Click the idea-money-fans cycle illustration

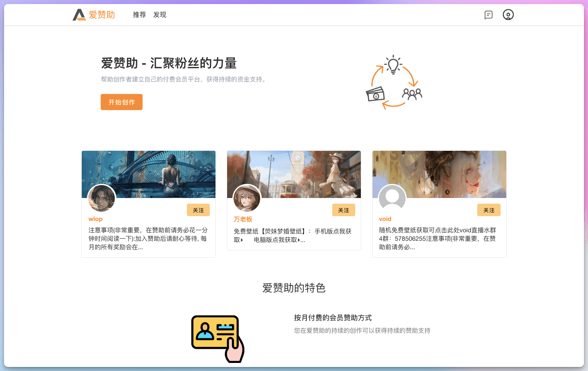[393, 82]
